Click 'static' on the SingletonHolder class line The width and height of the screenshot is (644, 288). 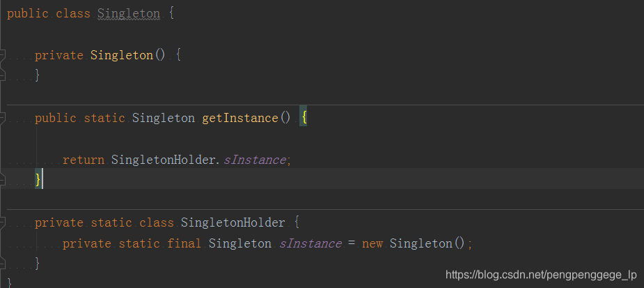click(111, 222)
